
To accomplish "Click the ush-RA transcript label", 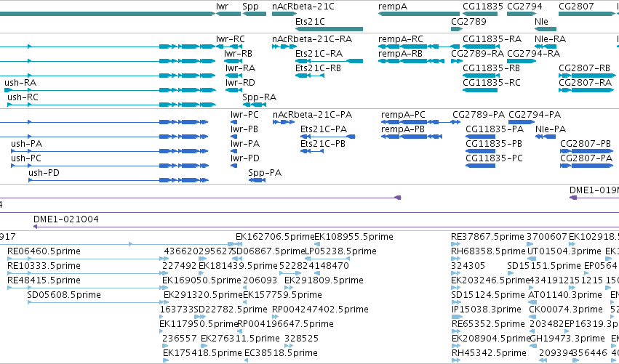I will coord(20,83).
